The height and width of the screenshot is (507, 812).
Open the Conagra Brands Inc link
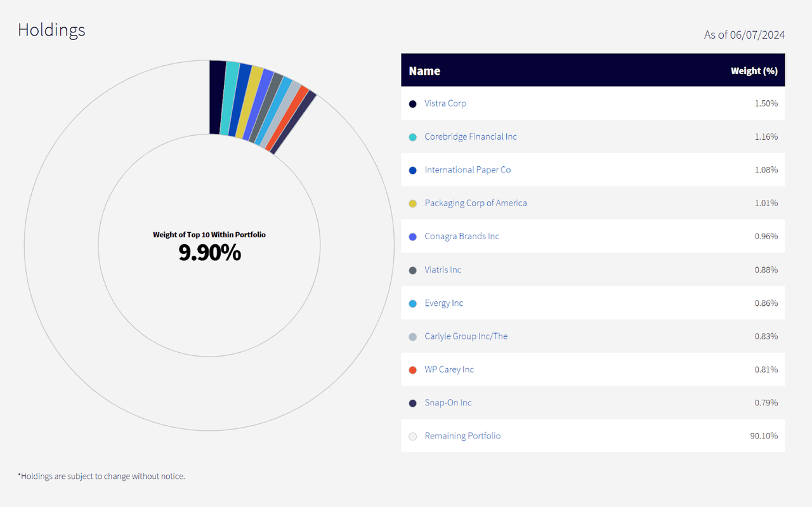pyautogui.click(x=462, y=236)
